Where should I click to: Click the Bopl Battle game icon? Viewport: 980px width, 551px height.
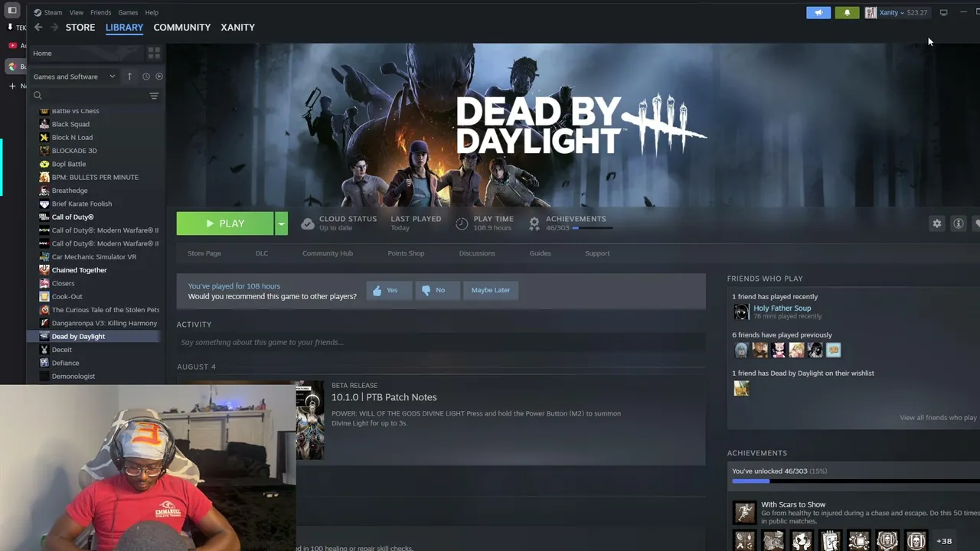[44, 164]
